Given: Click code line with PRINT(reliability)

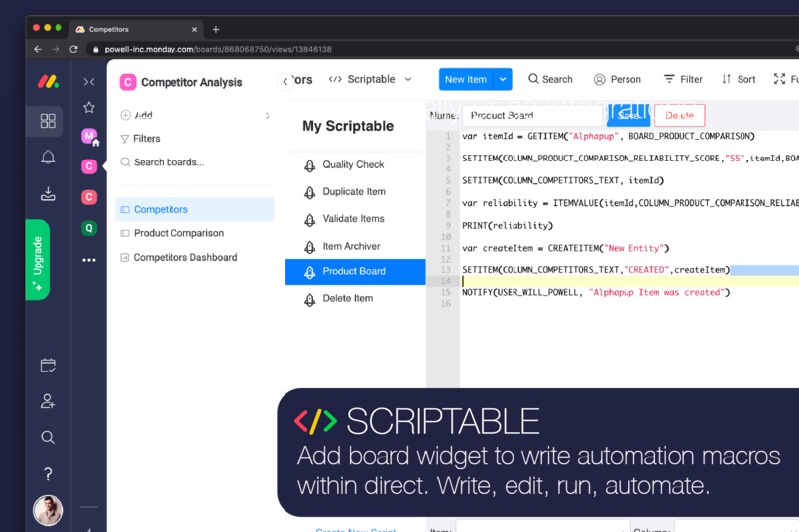Looking at the screenshot, I should [x=508, y=226].
